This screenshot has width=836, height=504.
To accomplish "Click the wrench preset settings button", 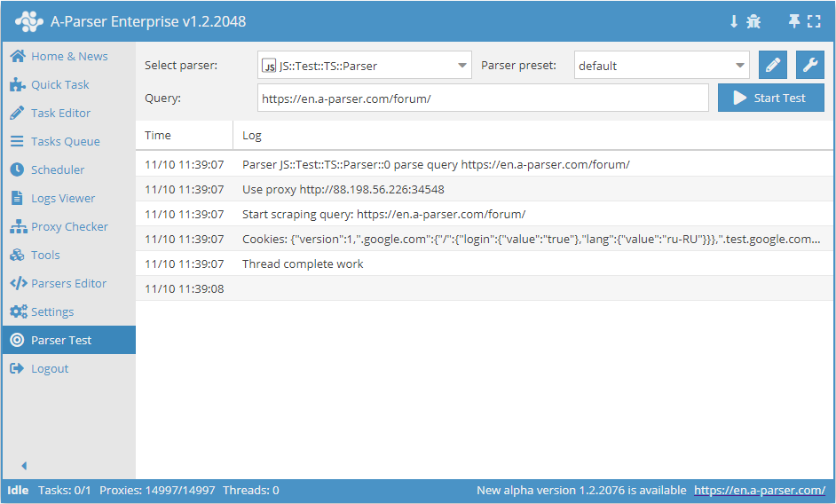I will coord(809,65).
